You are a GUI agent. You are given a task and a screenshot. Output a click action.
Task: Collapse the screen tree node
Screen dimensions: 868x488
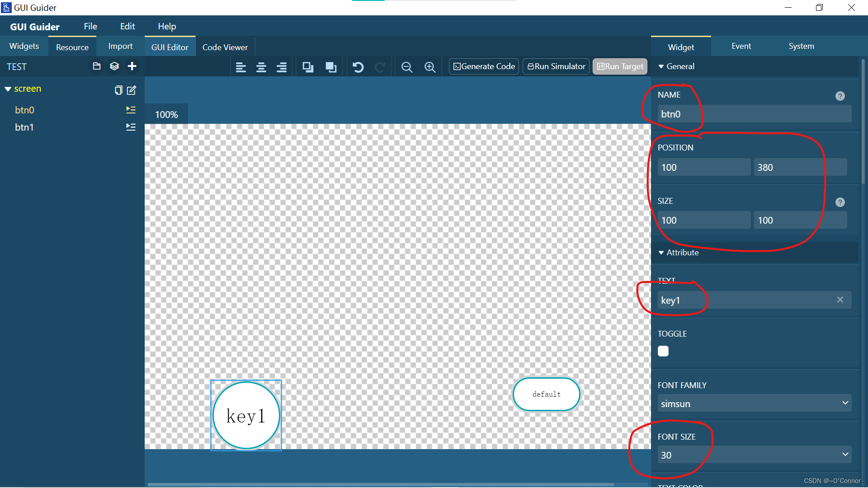8,89
